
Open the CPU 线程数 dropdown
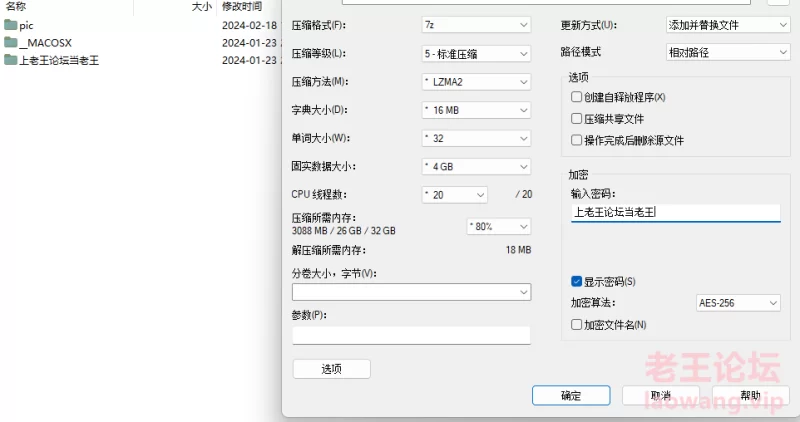tap(455, 194)
